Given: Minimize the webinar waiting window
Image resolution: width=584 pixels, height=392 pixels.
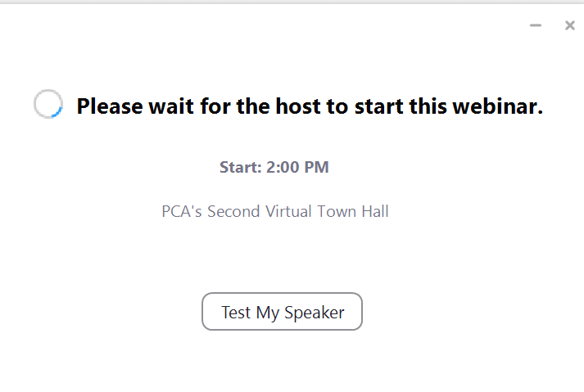Looking at the screenshot, I should coord(536,25).
